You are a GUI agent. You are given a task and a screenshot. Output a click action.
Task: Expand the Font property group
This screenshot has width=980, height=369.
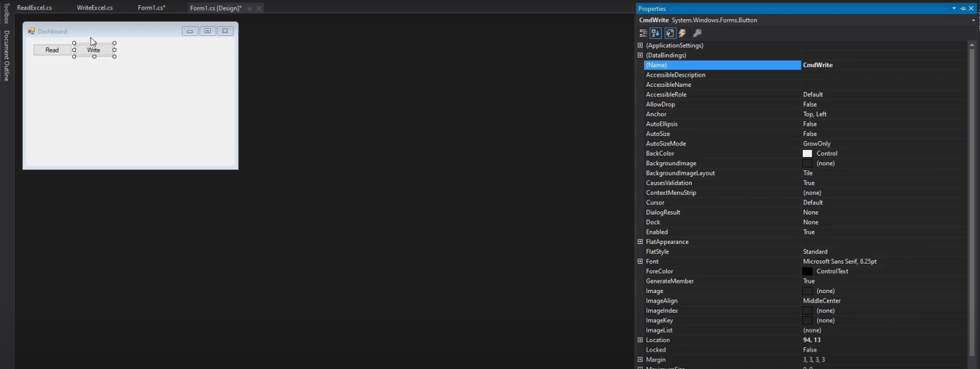click(640, 261)
